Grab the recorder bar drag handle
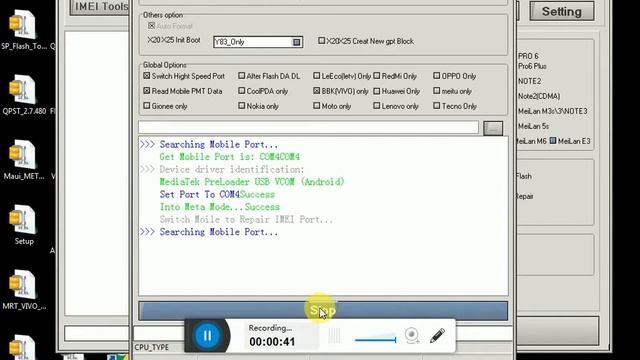Screen dimensions: 640x360 click(334, 336)
